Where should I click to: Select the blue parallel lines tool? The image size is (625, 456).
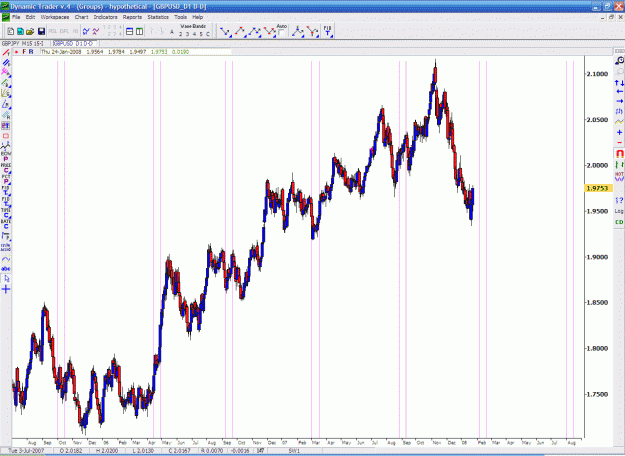pyautogui.click(x=6, y=63)
